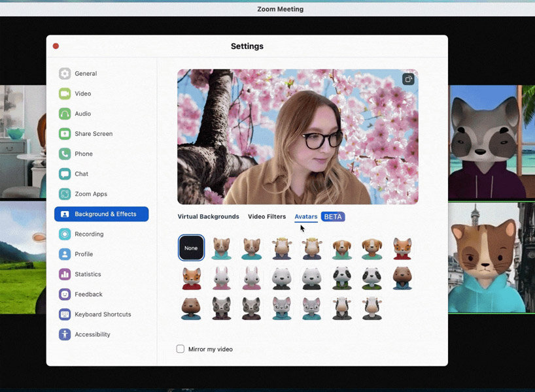Image resolution: width=535 pixels, height=392 pixels.
Task: Select the Avatars tab
Action: click(305, 216)
